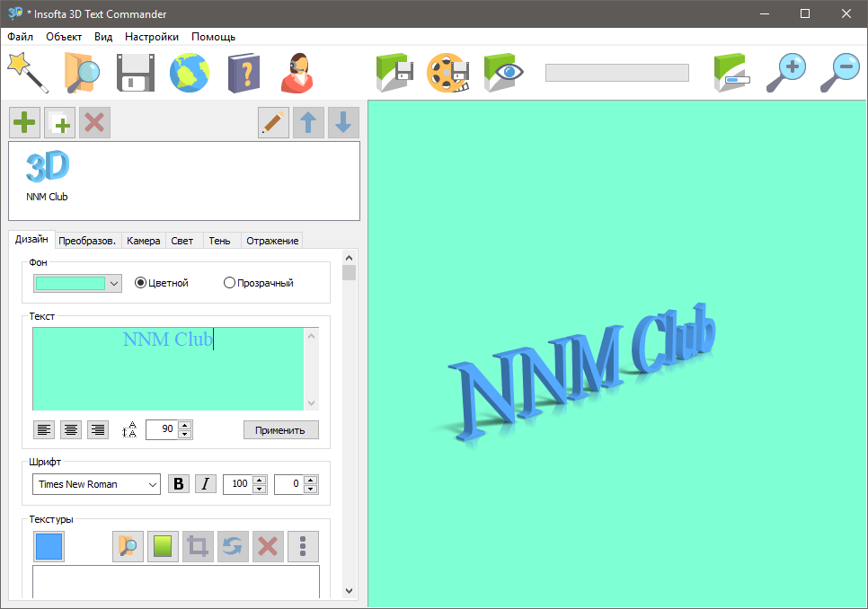The width and height of the screenshot is (868, 609).
Task: Save image render icon
Action: [x=394, y=73]
